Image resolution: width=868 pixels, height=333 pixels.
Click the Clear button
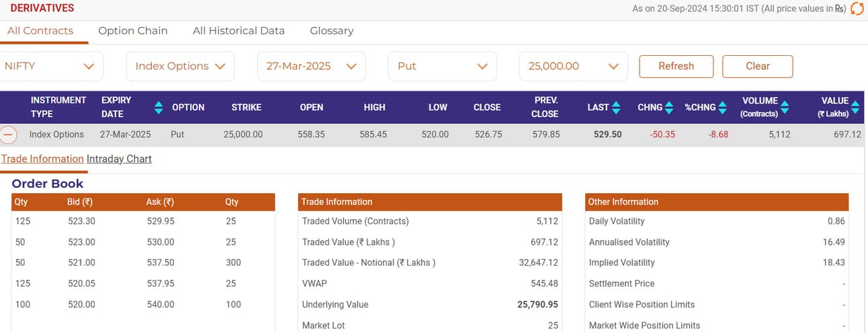point(757,66)
